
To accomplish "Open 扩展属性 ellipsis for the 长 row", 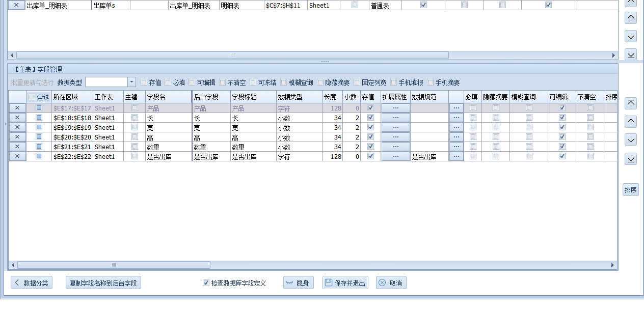I will pos(395,118).
